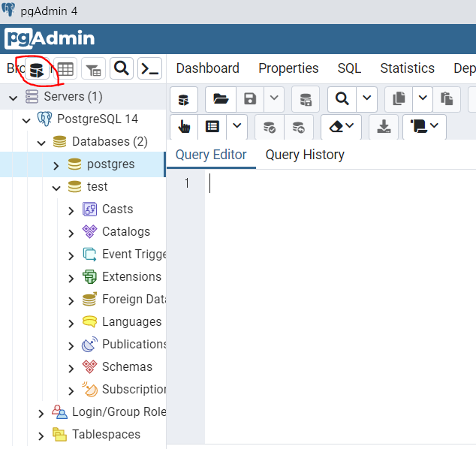This screenshot has width=476, height=449.
Task: Select Publications in the tree
Action: pyautogui.click(x=134, y=345)
